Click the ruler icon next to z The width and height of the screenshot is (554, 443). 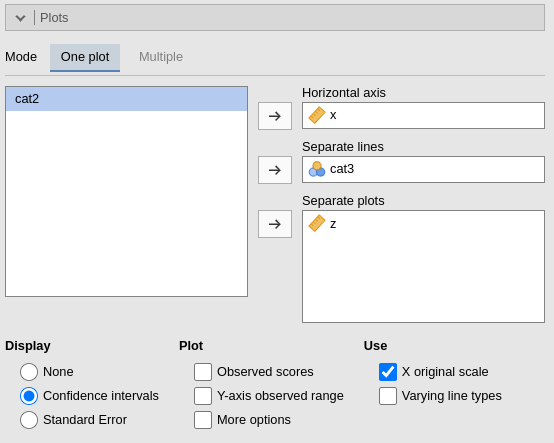point(317,223)
